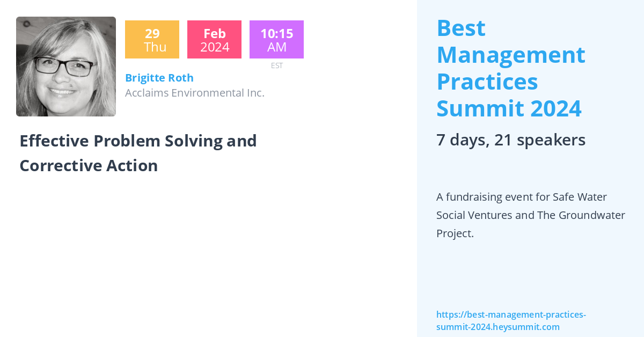Open the Brigitte Roth speaker name link
The image size is (644, 337).
[x=159, y=78]
